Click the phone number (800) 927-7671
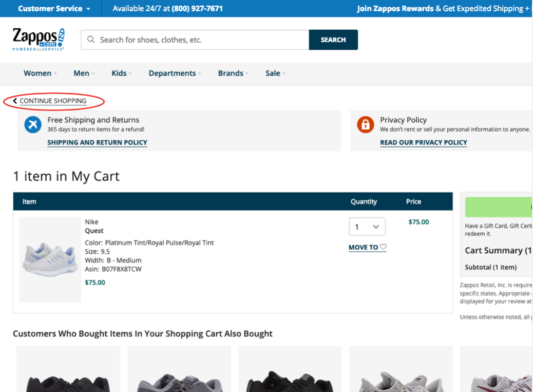 pos(197,9)
